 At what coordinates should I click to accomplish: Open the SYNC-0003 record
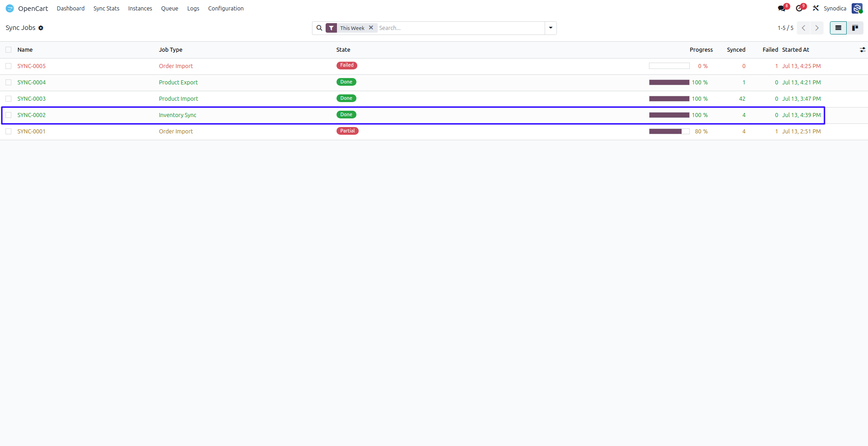31,99
